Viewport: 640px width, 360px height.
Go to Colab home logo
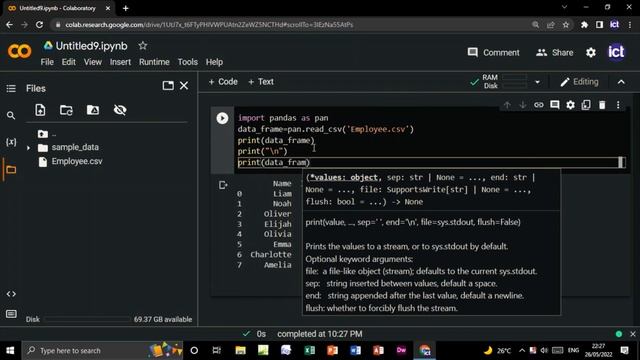pos(19,51)
